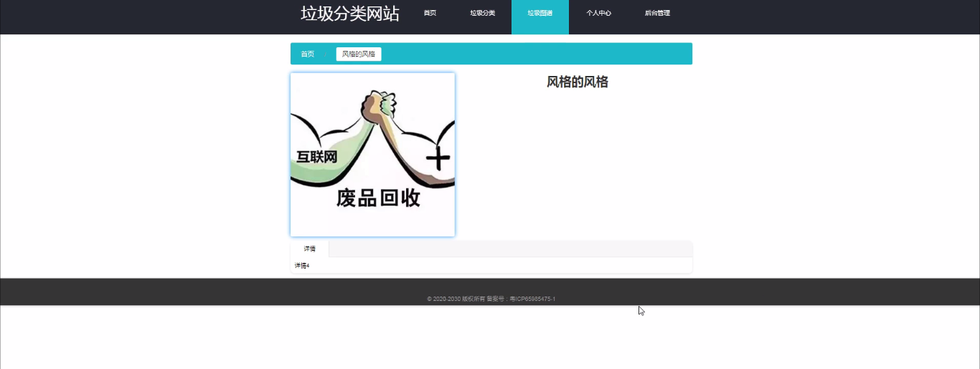Click the 垃圾分类网站 site title
980x369 pixels.
click(349, 14)
